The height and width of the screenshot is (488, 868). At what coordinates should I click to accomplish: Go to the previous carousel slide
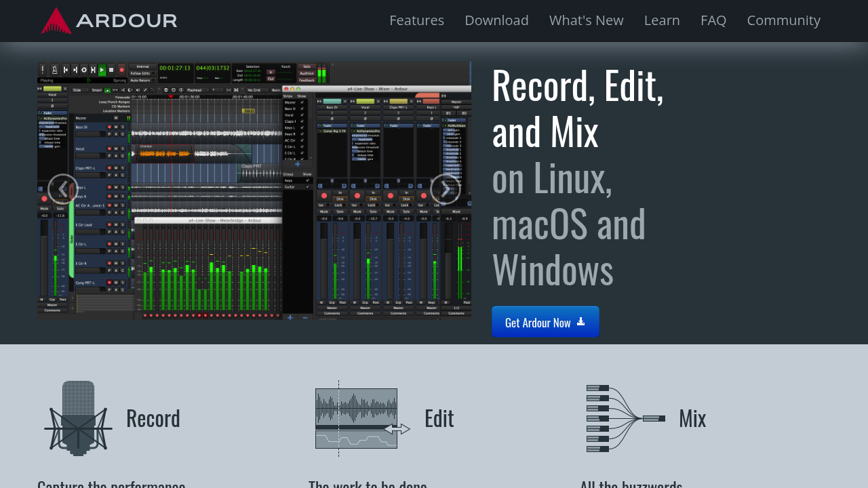coord(63,189)
